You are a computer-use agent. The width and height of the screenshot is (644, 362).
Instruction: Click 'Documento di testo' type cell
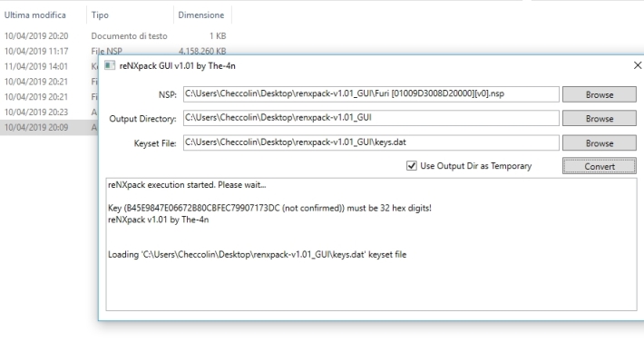(x=129, y=36)
